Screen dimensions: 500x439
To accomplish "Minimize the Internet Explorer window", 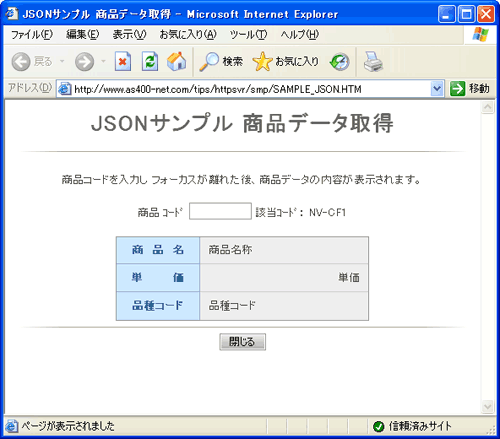I will click(x=446, y=14).
